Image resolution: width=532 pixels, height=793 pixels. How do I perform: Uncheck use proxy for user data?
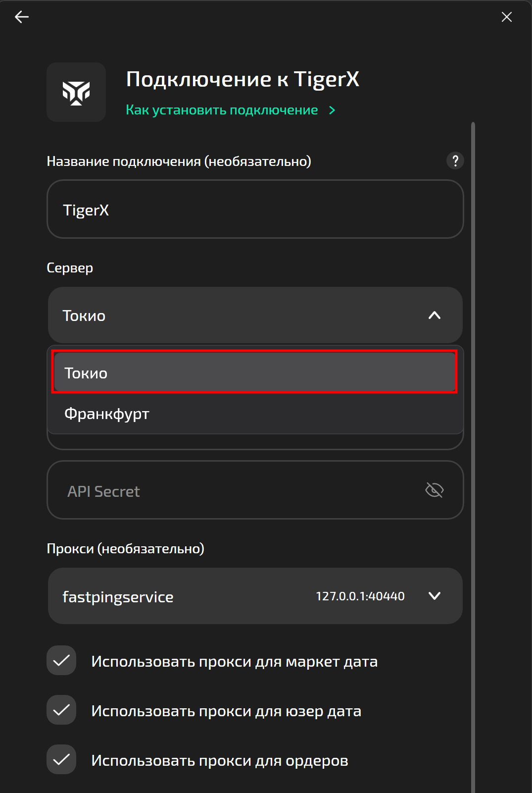tap(61, 710)
